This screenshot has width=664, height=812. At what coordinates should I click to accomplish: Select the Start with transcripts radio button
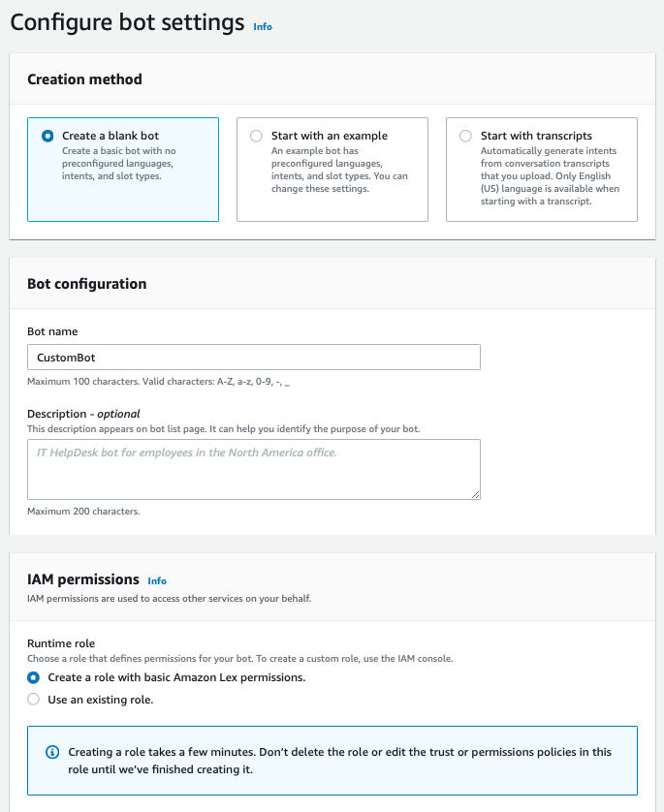(x=465, y=137)
